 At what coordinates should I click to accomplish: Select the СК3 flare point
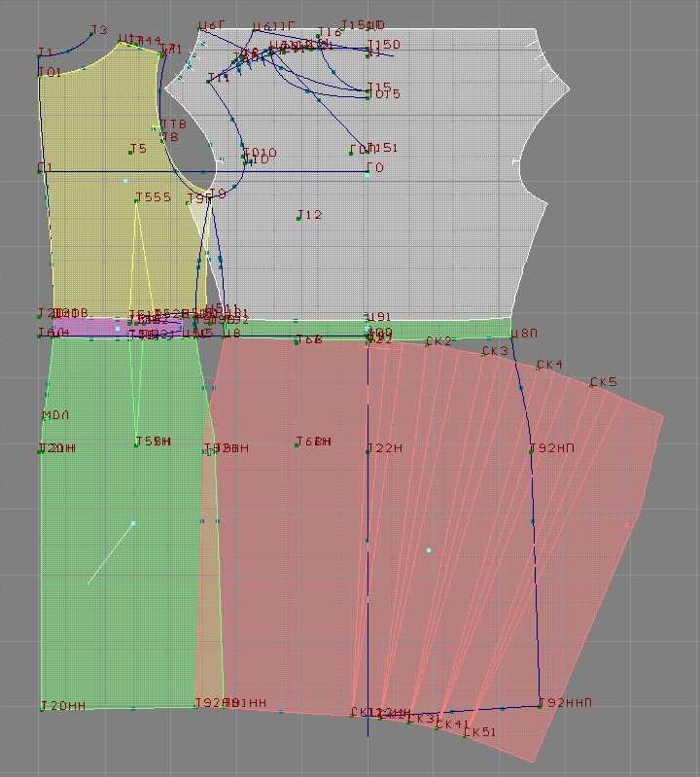pos(484,354)
